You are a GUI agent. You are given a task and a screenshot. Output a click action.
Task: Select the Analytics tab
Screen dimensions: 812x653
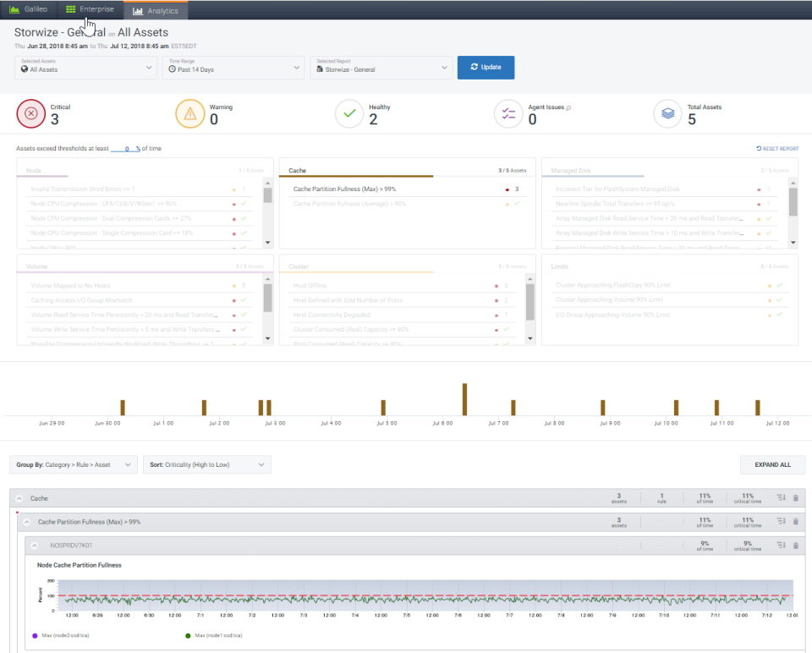(156, 10)
